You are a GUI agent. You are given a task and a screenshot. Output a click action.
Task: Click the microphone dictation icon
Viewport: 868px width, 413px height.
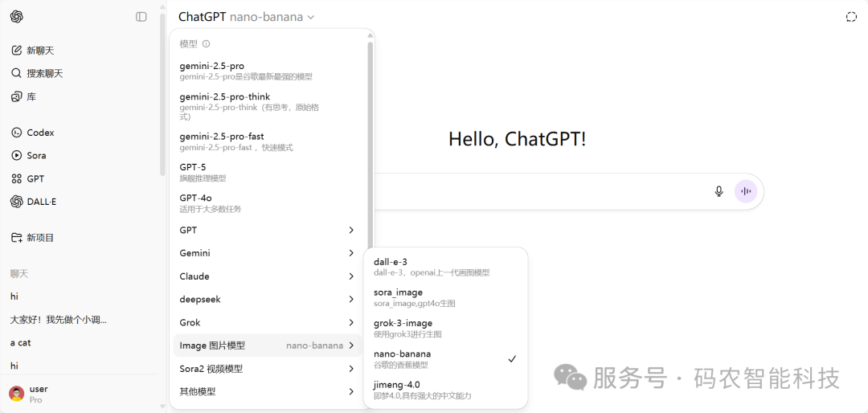[719, 191]
